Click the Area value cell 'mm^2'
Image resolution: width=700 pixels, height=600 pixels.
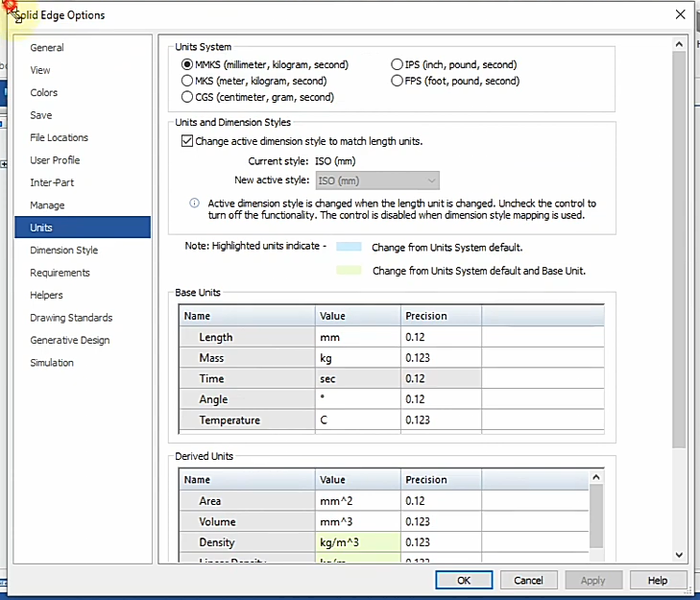point(357,501)
